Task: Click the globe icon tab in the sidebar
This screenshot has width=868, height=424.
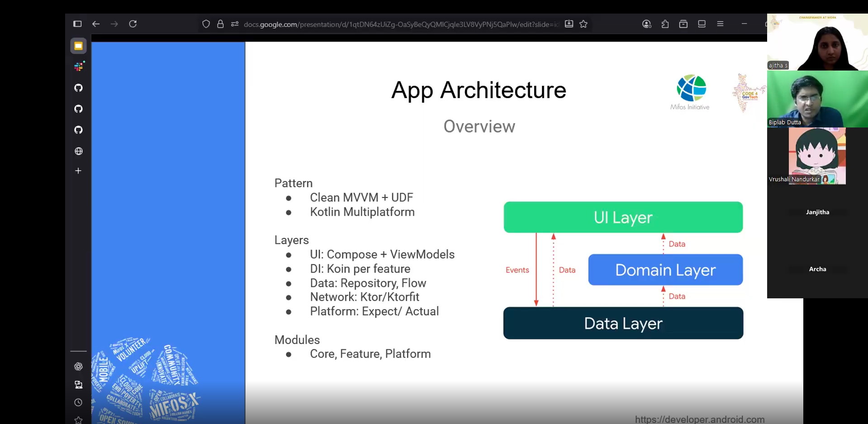Action: coord(79,151)
